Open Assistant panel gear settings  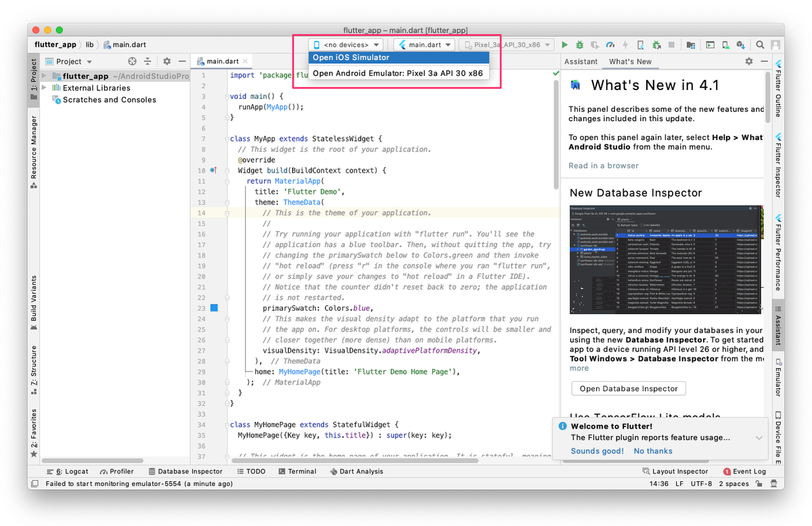[x=749, y=61]
